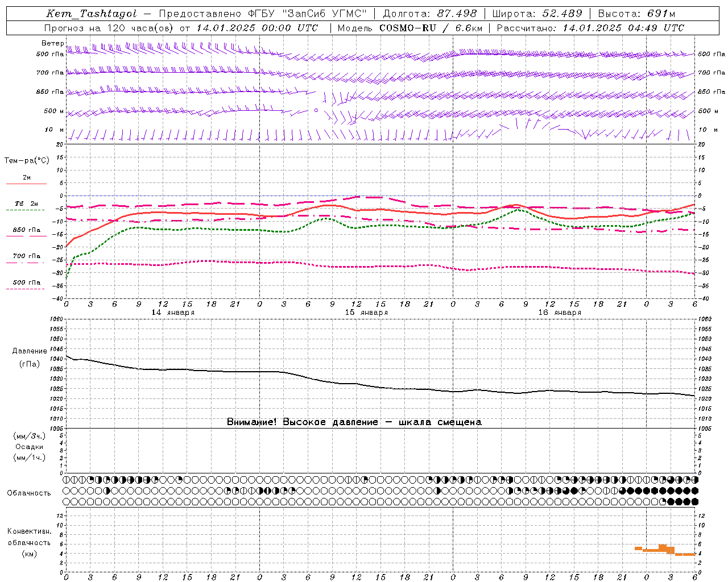Click the date label 14 января
728x582 pixels.
(173, 313)
